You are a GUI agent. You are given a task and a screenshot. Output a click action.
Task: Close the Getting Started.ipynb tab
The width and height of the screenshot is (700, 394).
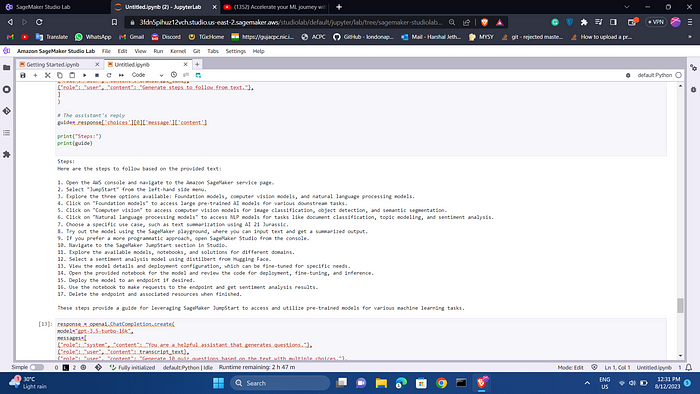click(x=97, y=65)
